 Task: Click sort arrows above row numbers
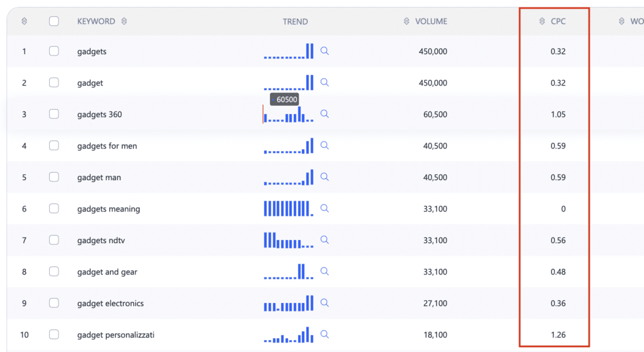tap(25, 21)
